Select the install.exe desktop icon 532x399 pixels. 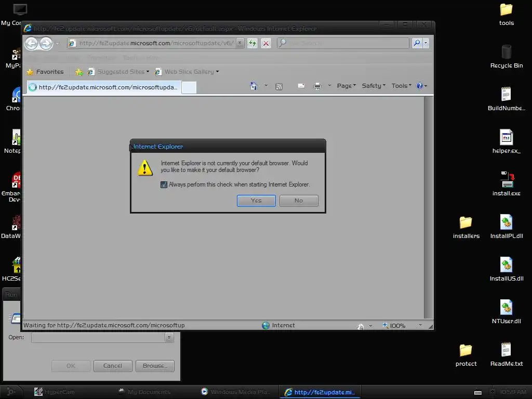(x=506, y=184)
